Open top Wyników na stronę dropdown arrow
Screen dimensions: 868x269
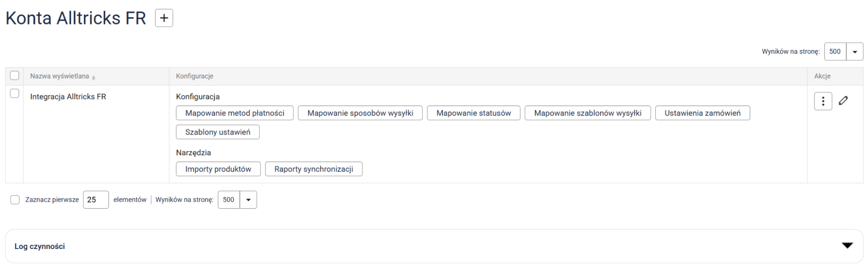point(854,52)
